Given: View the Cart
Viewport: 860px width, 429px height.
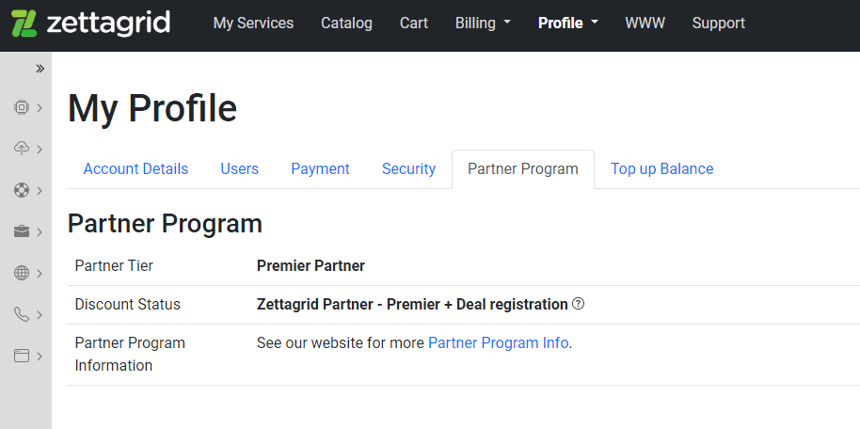Looking at the screenshot, I should tap(414, 23).
